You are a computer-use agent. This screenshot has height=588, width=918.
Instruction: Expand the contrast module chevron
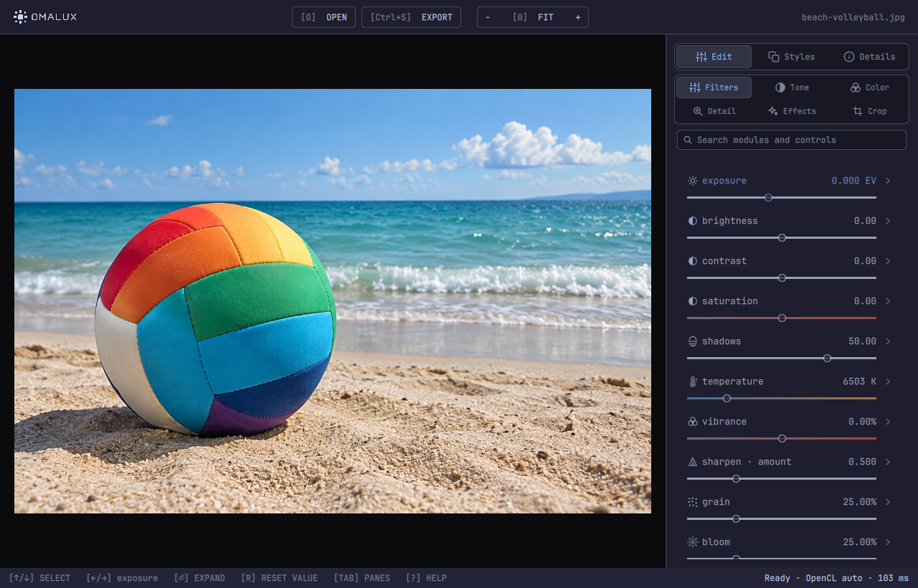click(x=888, y=261)
